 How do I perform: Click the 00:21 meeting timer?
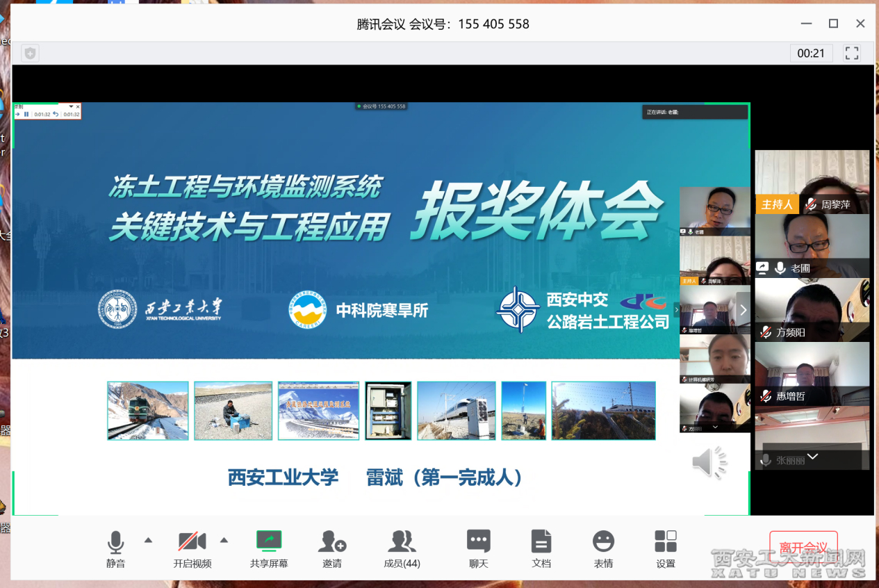pos(811,53)
